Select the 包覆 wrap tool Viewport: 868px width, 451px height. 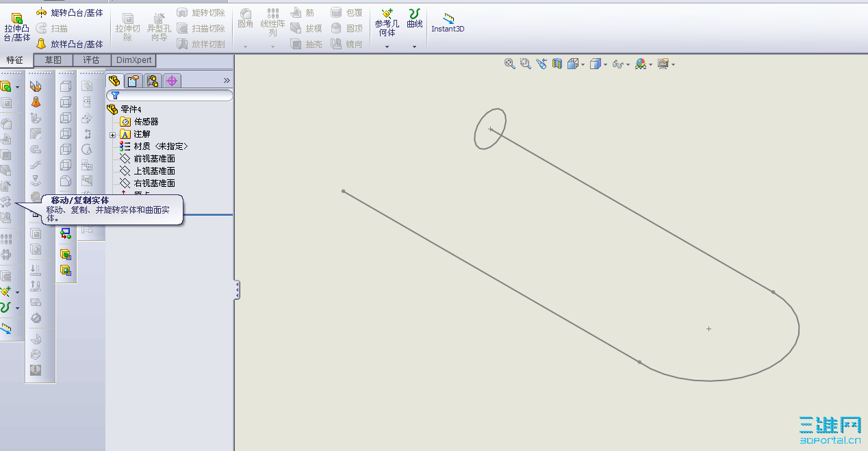tap(346, 13)
